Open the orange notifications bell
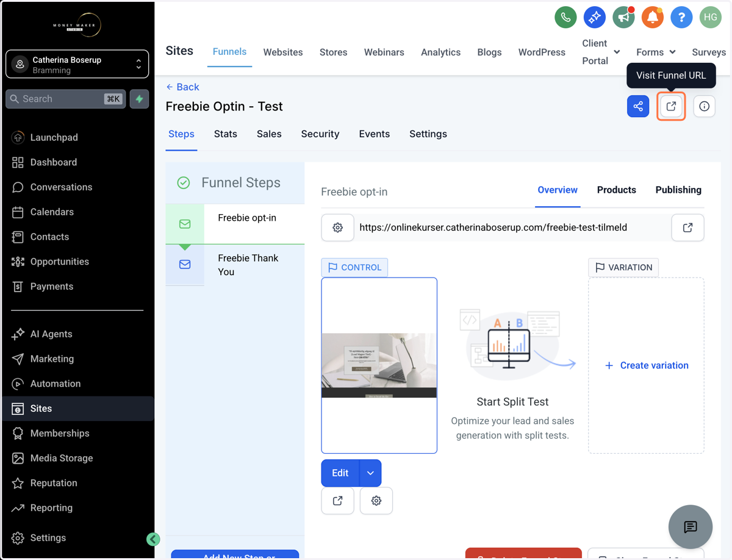732x560 pixels. [652, 17]
